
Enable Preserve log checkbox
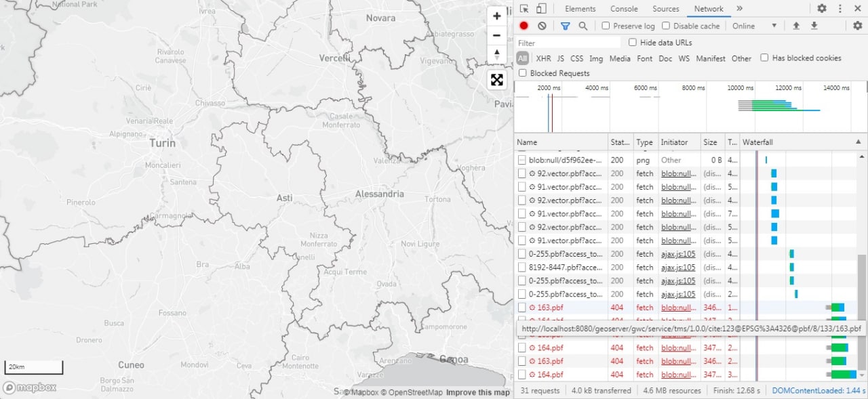tap(606, 26)
